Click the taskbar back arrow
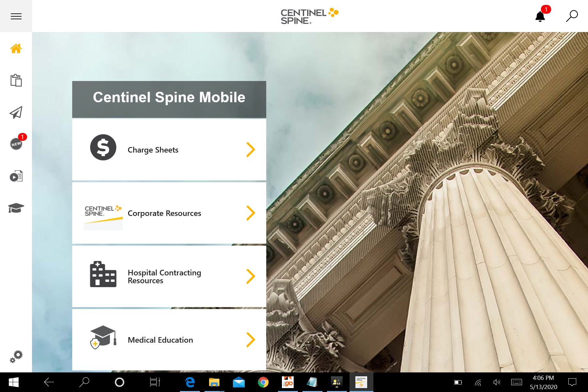The height and width of the screenshot is (392, 588). (49, 382)
